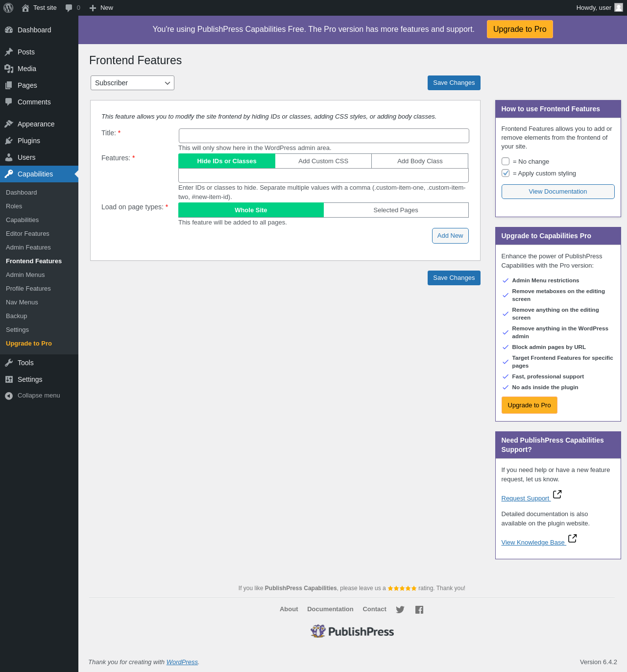
Task: Click the Capabilities key icon
Action: 9,174
